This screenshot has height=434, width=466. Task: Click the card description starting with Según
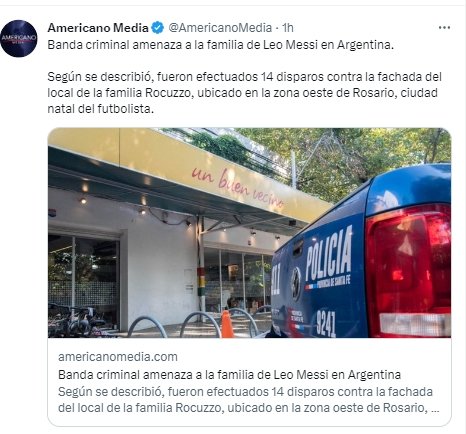tap(248, 399)
